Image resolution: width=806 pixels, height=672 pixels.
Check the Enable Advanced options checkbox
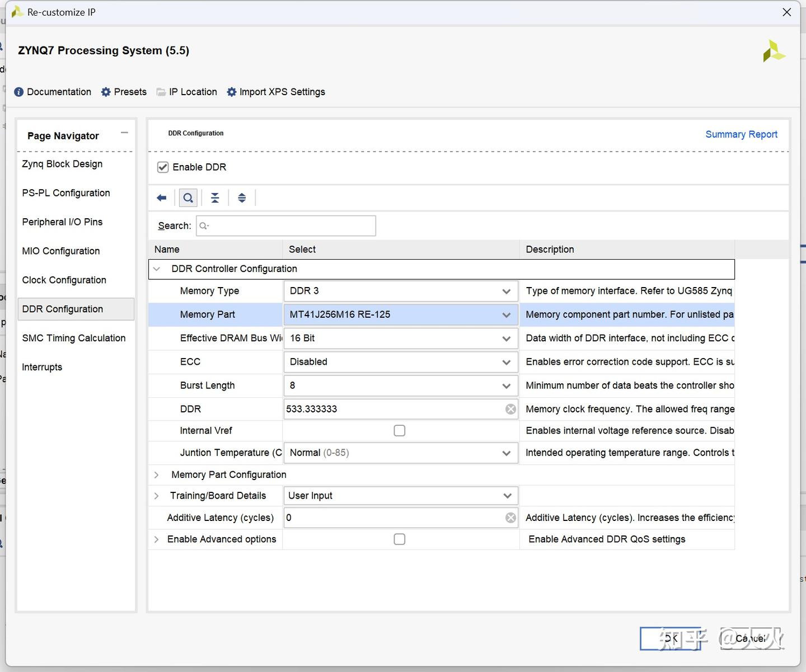(399, 539)
